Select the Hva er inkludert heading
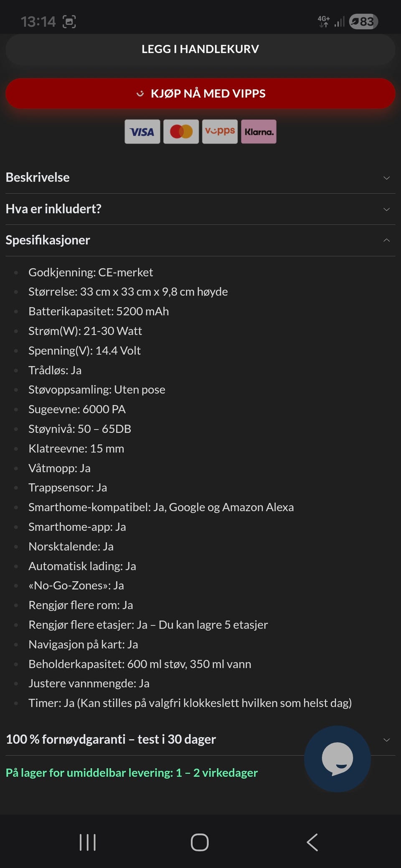Image resolution: width=401 pixels, height=868 pixels. [x=53, y=209]
